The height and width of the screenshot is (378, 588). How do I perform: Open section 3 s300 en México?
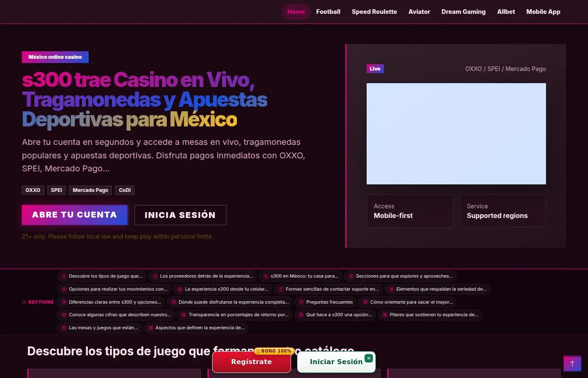pyautogui.click(x=300, y=276)
